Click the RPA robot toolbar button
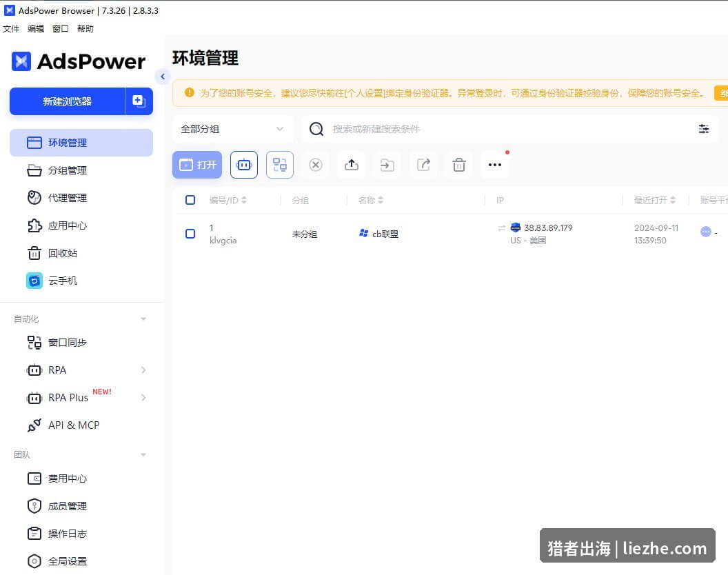The width and height of the screenshot is (728, 575). 244,165
